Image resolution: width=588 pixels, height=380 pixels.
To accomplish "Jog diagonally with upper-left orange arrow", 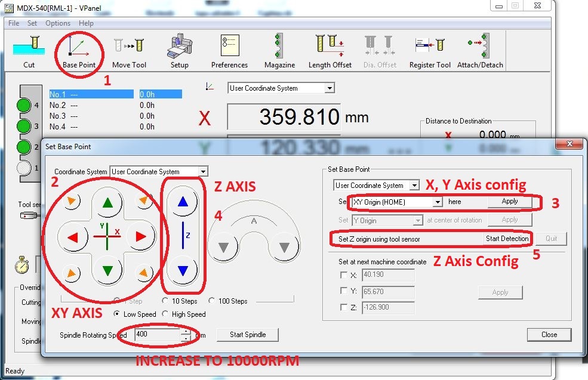I will pos(71,201).
